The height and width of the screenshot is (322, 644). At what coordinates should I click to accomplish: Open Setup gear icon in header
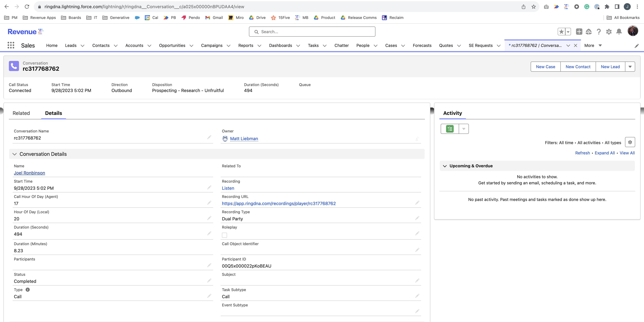point(609,32)
